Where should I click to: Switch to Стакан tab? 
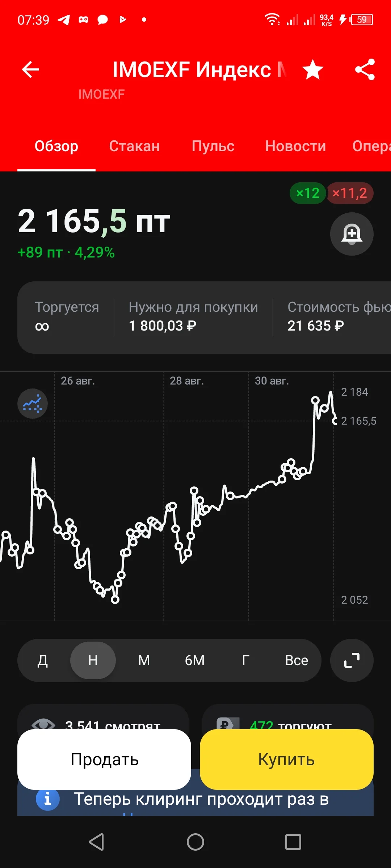click(x=134, y=146)
